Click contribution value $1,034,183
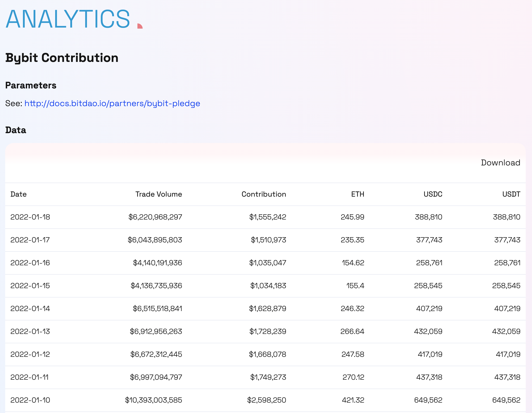532x413 pixels. click(268, 286)
